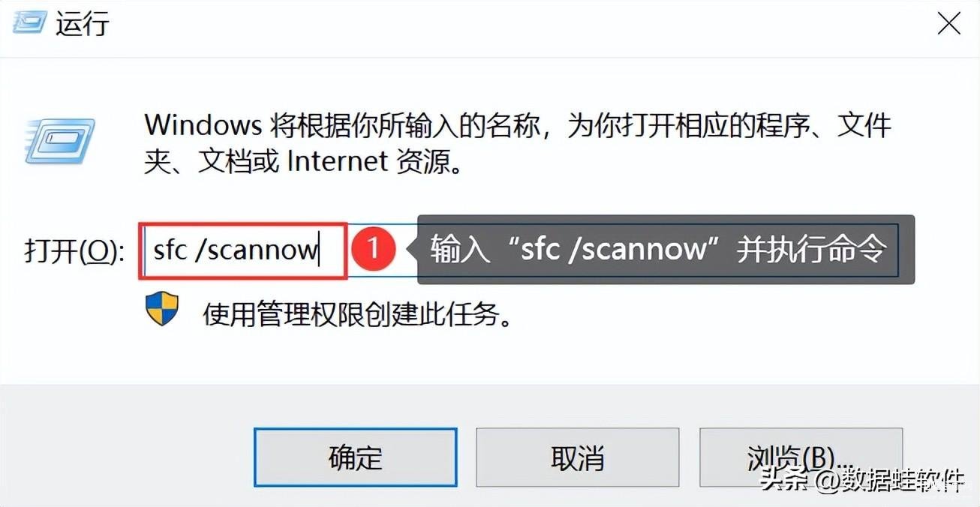
Task: Confirm with the 确定 button
Action: click(356, 457)
